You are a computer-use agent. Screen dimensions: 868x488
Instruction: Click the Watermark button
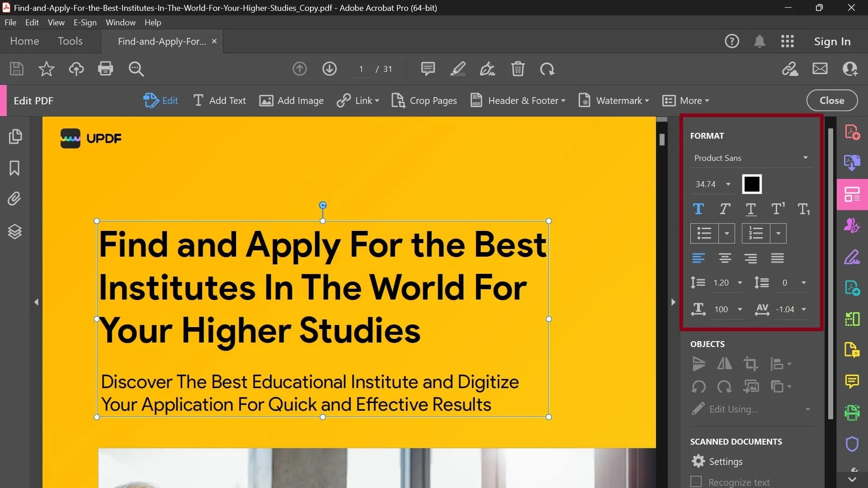coord(613,100)
